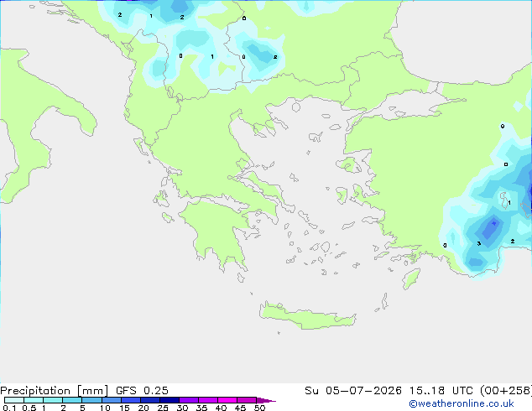Select the 'Precipitation [mm]' title text
Viewport: 532px width, 411px height.
point(55,391)
